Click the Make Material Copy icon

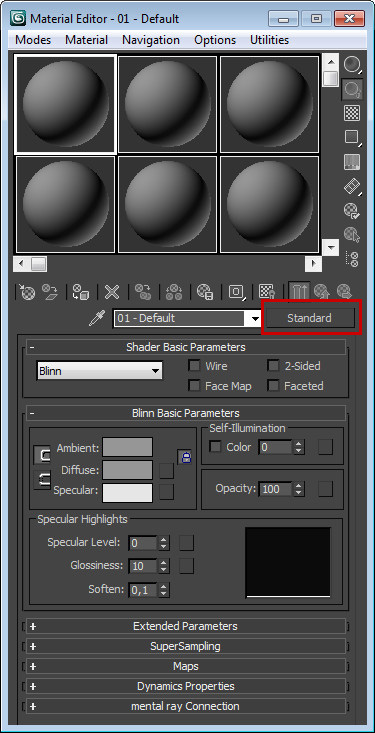143,292
